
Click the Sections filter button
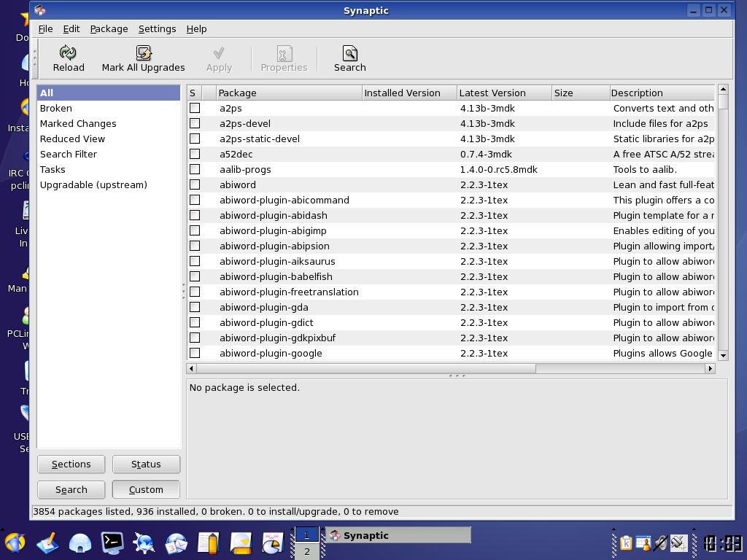point(71,464)
